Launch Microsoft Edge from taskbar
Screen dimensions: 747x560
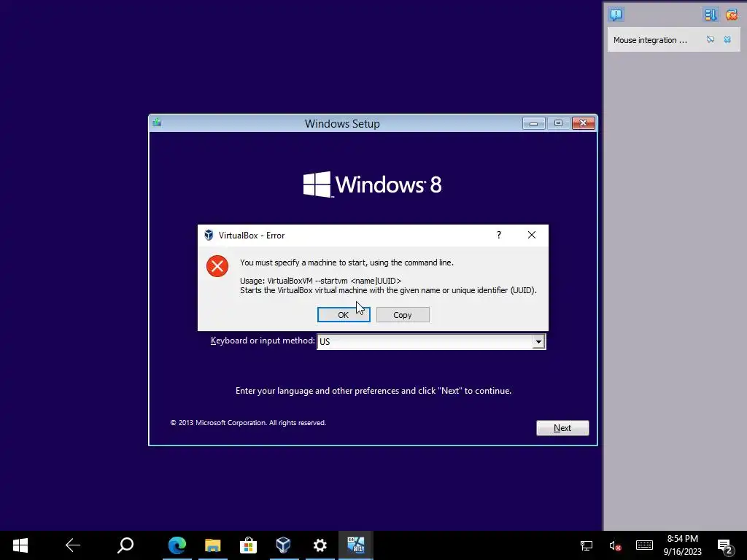(x=177, y=545)
